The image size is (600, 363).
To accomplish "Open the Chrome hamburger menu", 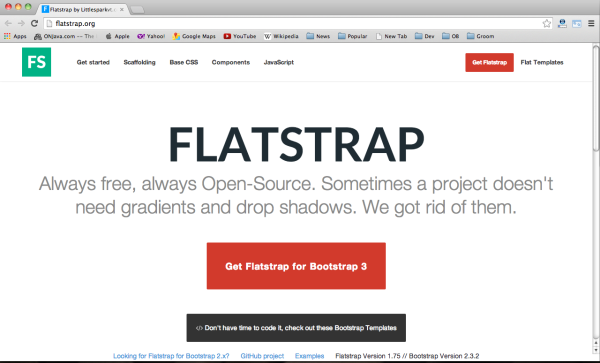I will (591, 23).
